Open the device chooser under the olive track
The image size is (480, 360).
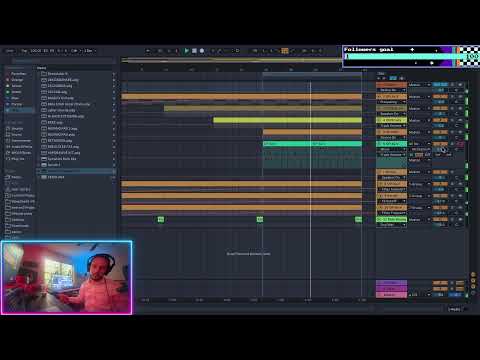pyautogui.click(x=392, y=114)
